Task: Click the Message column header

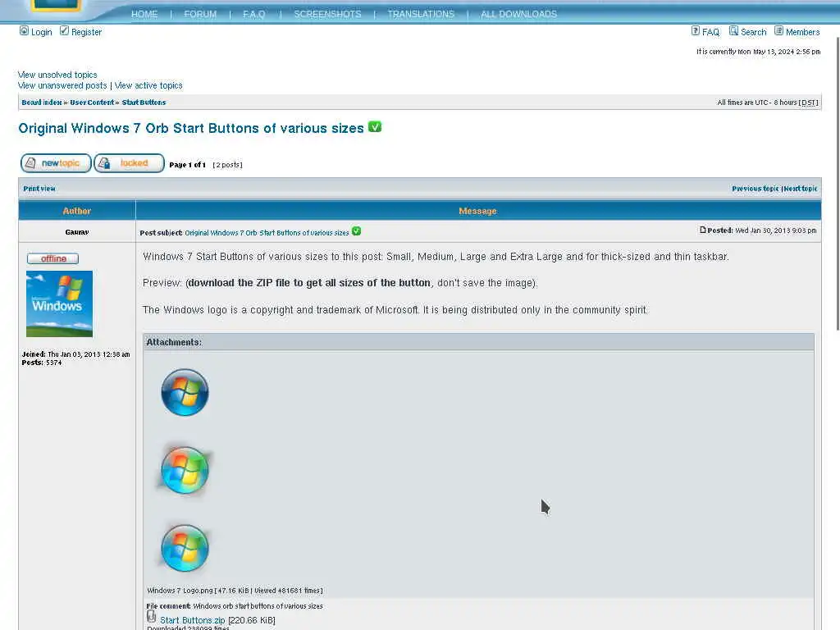Action: [x=477, y=211]
